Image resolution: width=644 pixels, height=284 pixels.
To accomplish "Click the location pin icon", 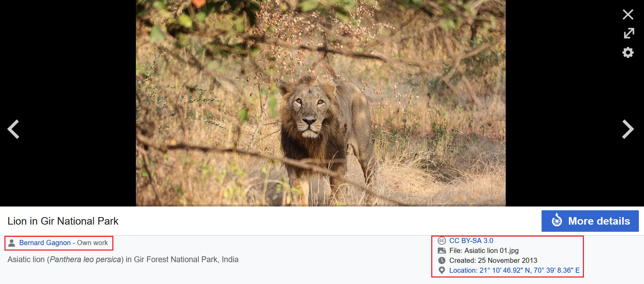I will [x=442, y=270].
